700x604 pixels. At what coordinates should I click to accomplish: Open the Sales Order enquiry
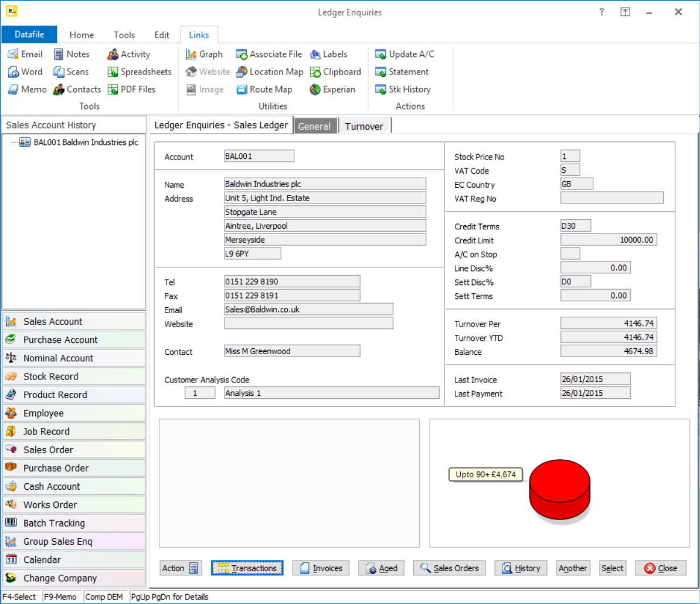point(74,450)
